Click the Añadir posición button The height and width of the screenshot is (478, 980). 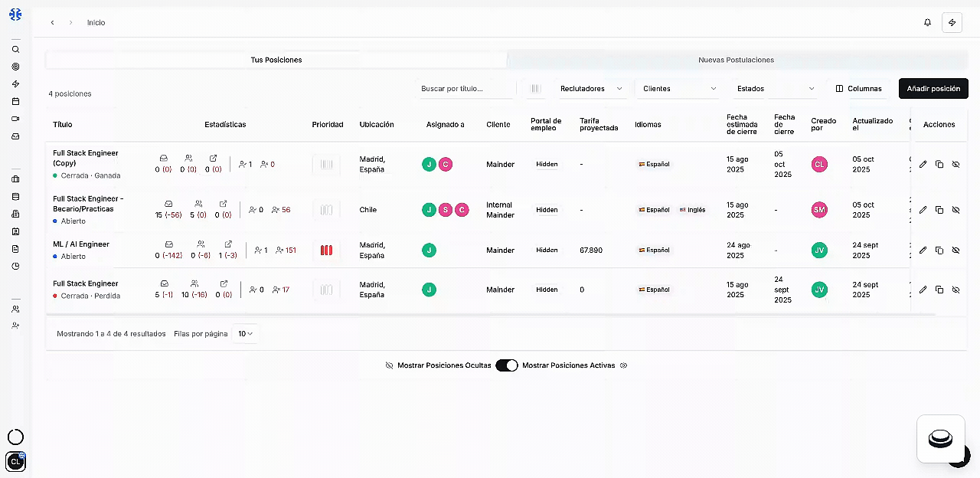click(933, 89)
